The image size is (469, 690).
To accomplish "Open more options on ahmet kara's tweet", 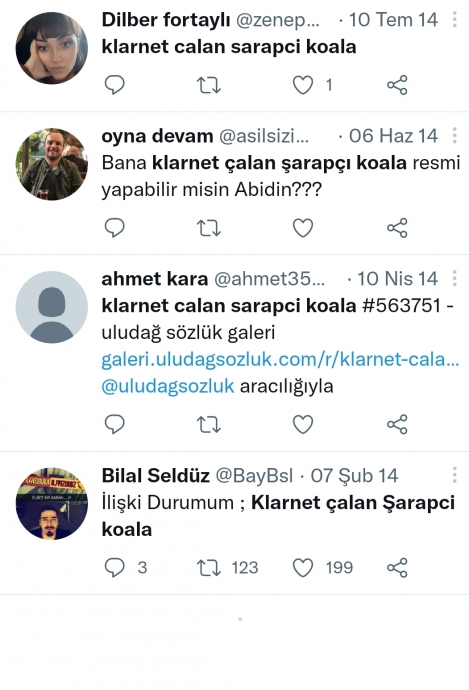I will point(454,278).
